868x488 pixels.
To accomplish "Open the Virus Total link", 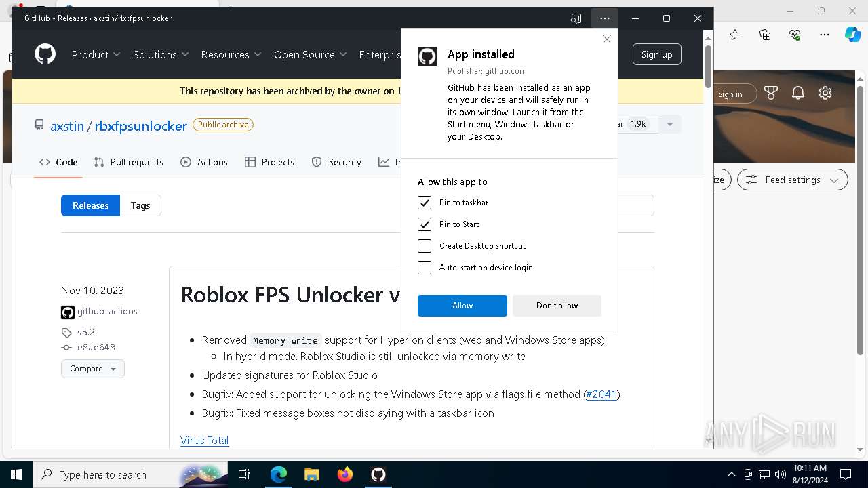I will point(204,440).
